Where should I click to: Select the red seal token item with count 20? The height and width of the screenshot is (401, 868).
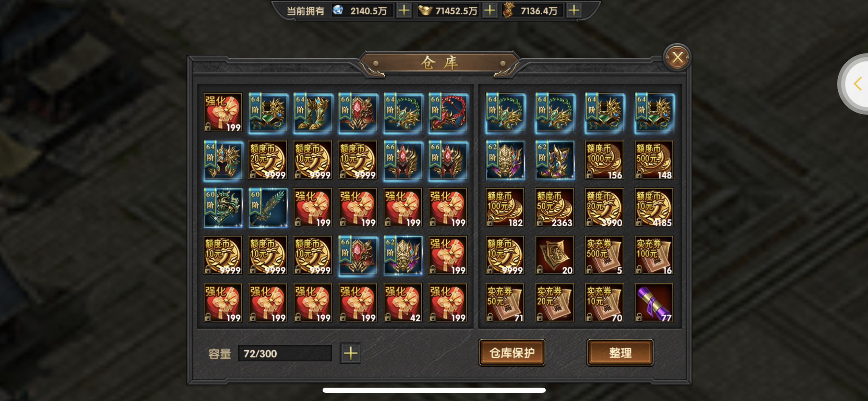point(554,255)
